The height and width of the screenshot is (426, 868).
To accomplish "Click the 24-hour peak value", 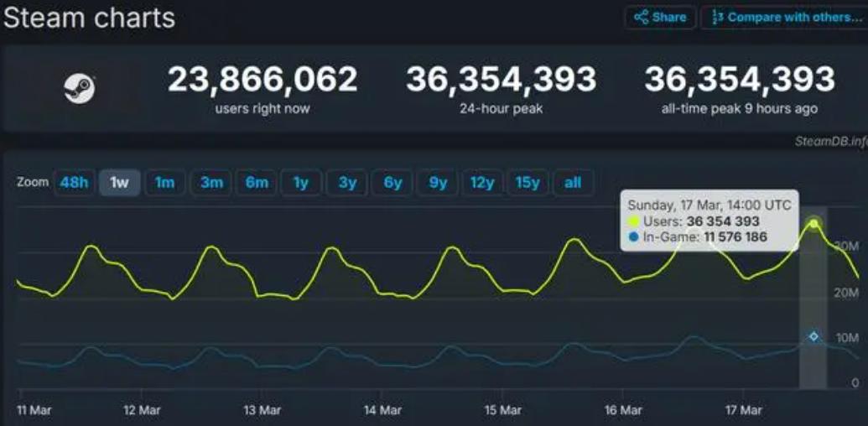I will click(x=501, y=79).
